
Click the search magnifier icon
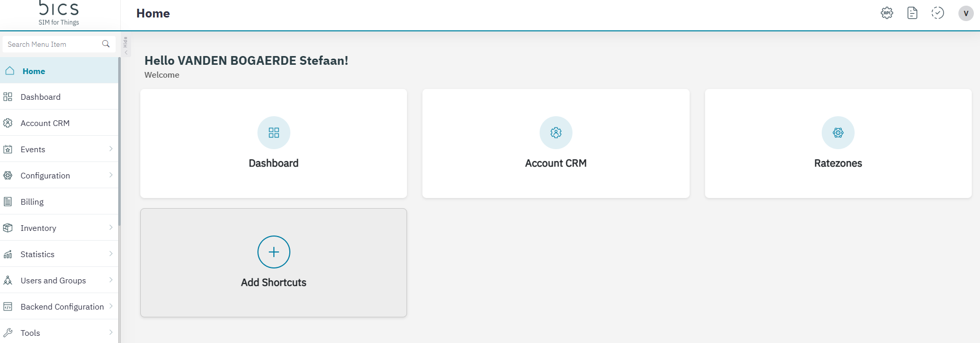pos(106,44)
